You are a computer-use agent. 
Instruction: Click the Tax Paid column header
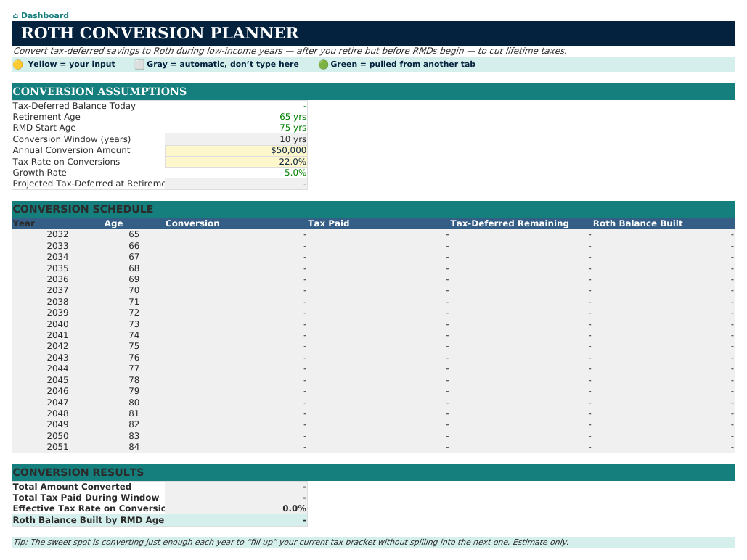pyautogui.click(x=329, y=224)
